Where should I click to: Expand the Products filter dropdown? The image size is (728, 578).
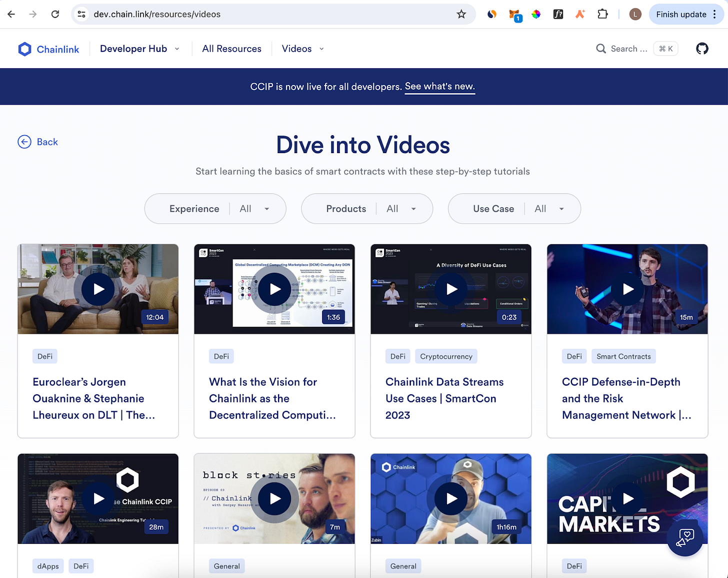(367, 209)
